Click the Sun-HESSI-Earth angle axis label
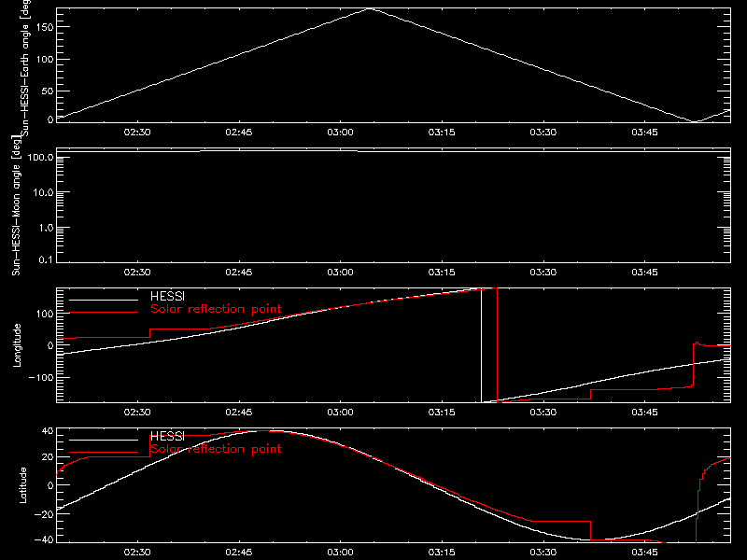Image resolution: width=747 pixels, height=560 pixels. pos(25,66)
